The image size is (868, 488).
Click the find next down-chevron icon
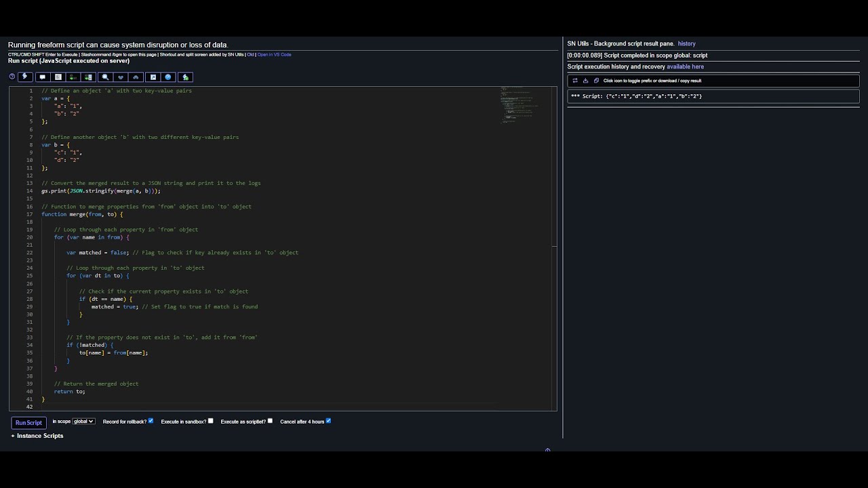pyautogui.click(x=121, y=77)
